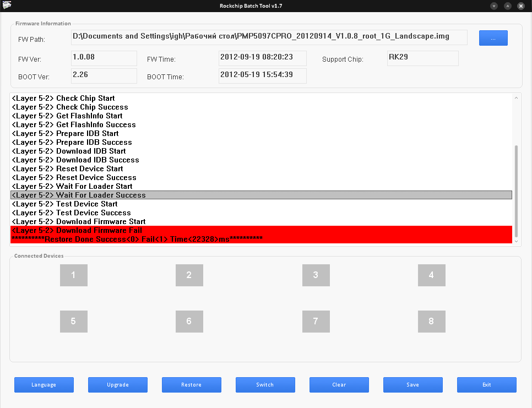The height and width of the screenshot is (408, 532).
Task: Select connected device slot 5
Action: click(x=74, y=322)
